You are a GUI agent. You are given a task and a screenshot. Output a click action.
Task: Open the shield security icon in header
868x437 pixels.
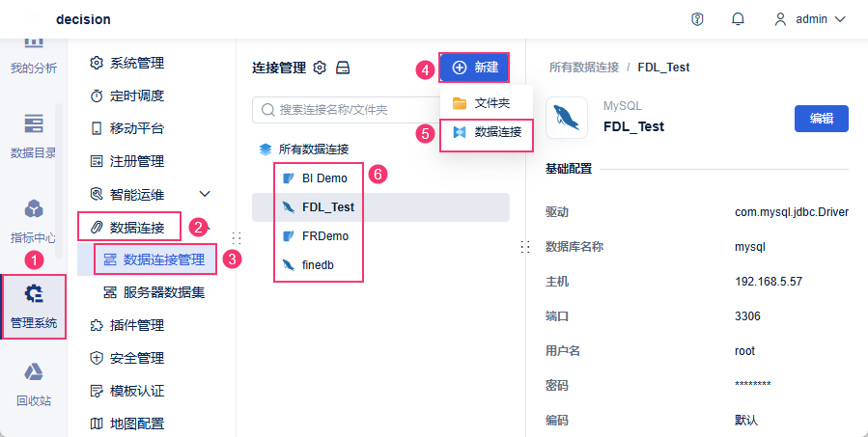coord(697,19)
